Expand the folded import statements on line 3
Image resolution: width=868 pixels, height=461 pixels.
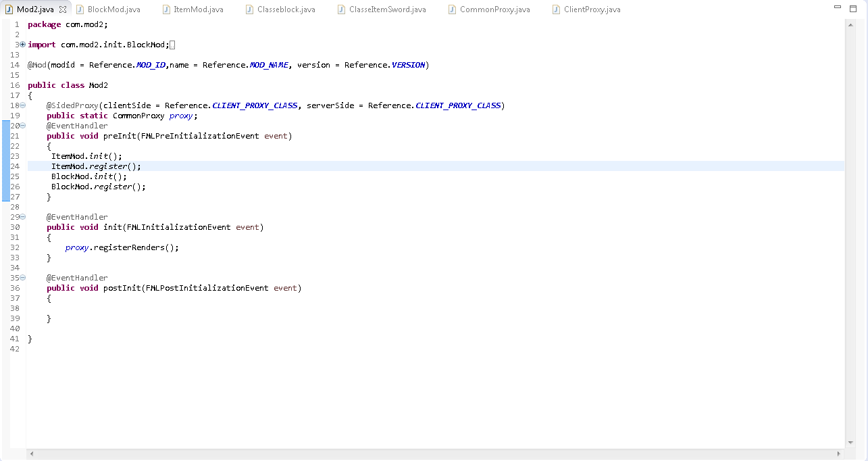(x=23, y=45)
